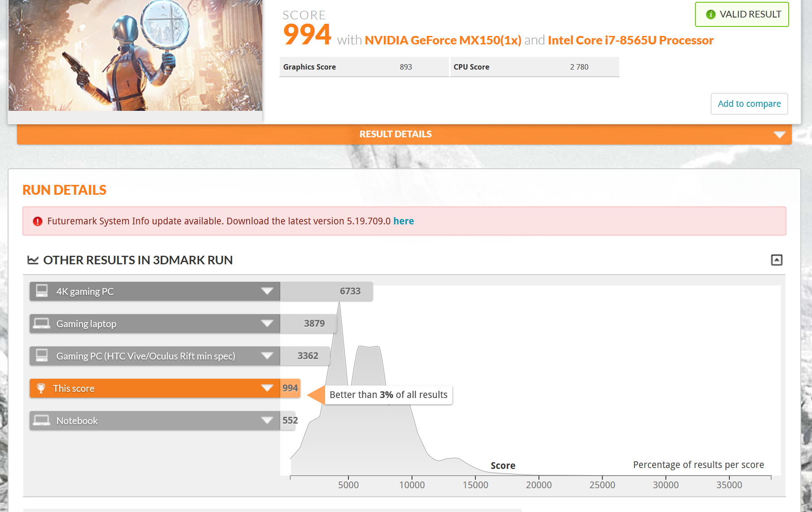Click the red alert icon in update notice

[x=38, y=221]
